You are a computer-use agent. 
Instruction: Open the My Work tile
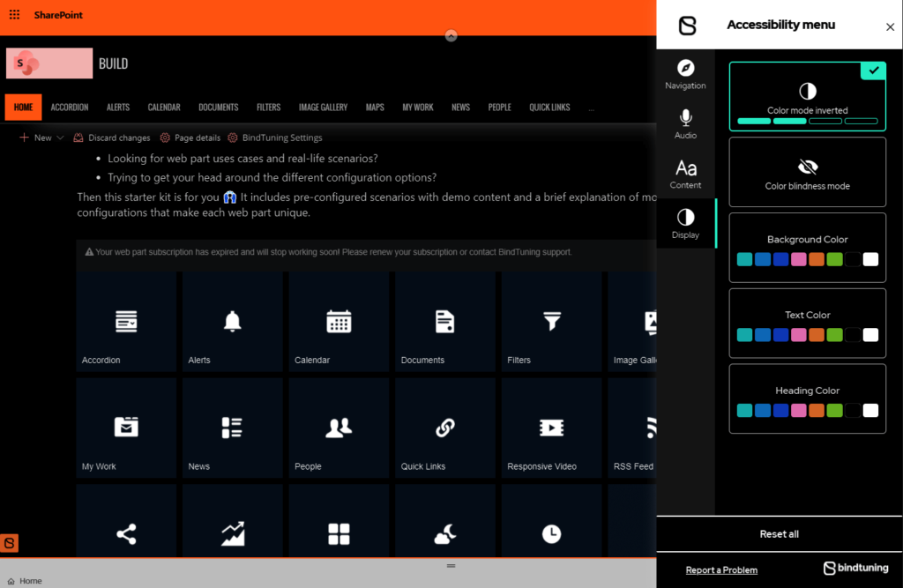click(x=126, y=428)
